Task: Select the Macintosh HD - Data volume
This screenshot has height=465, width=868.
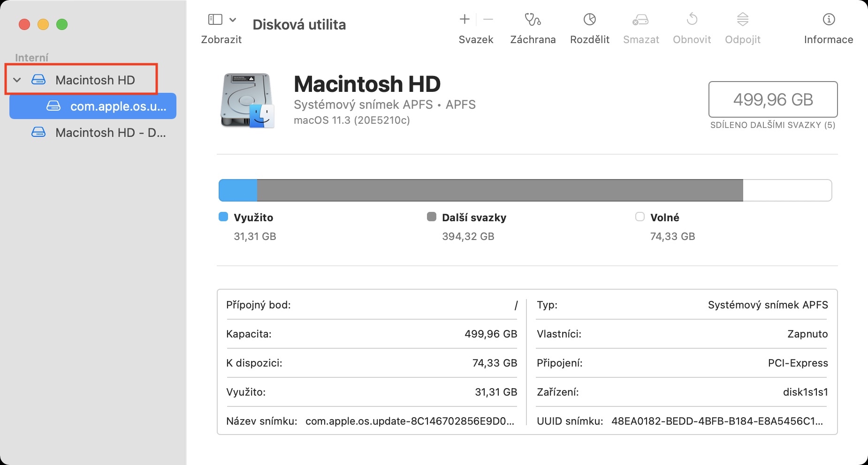Action: tap(110, 133)
